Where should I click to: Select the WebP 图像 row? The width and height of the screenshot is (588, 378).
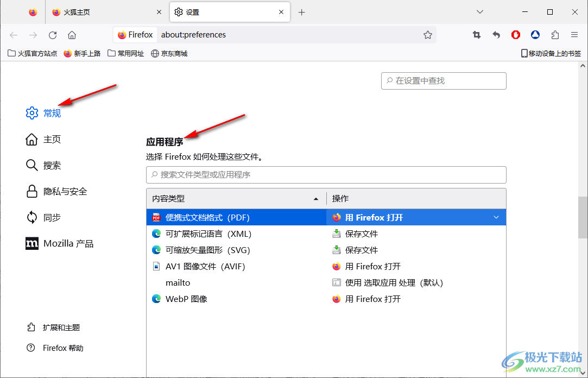[326, 299]
